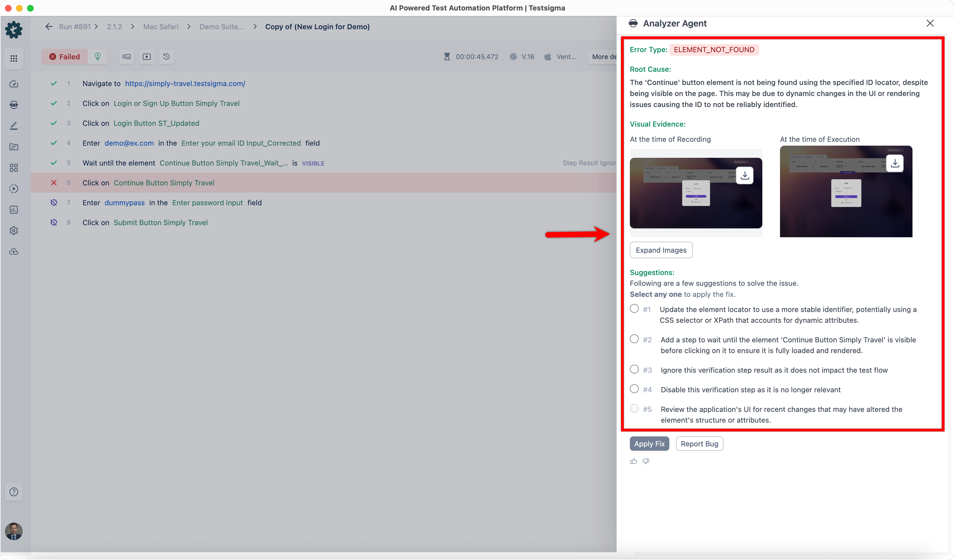Go back using the breadcrumb arrow
Screen dimensions: 955x560
tap(49, 26)
